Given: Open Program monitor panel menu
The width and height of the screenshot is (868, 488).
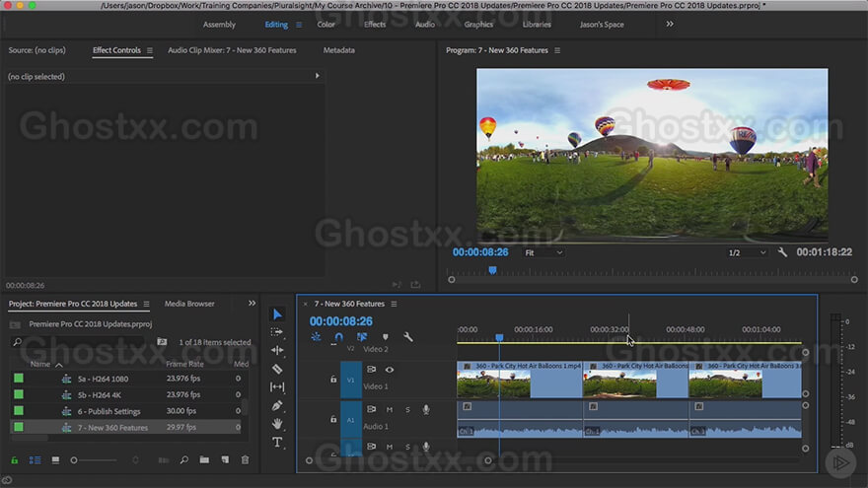Looking at the screenshot, I should click(x=557, y=50).
